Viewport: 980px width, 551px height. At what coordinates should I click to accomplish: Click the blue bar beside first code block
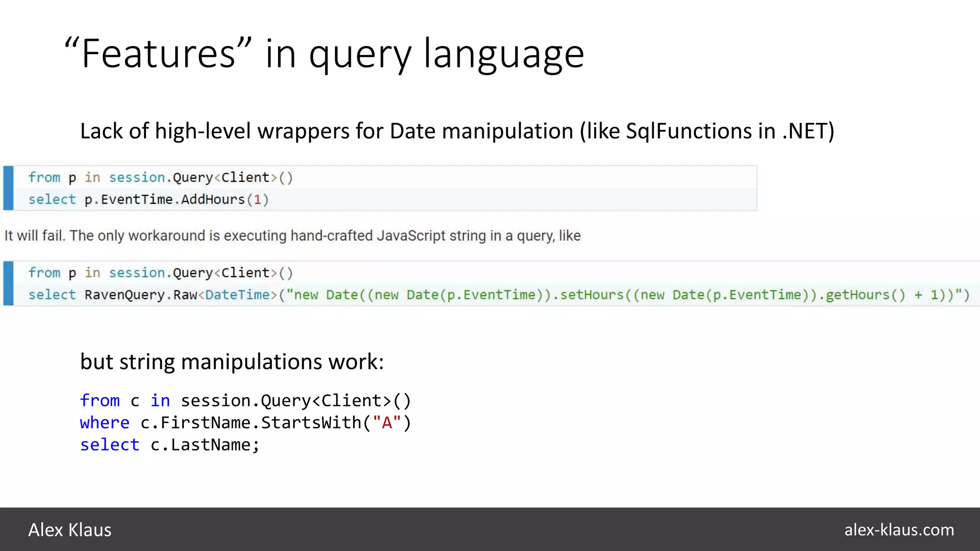click(8, 188)
